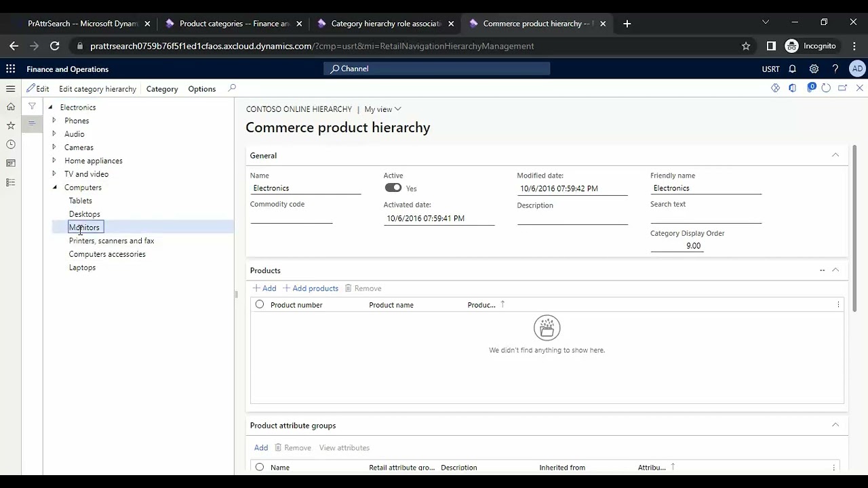The image size is (868, 488).
Task: Select Printers, scanners and fax
Action: (x=111, y=241)
